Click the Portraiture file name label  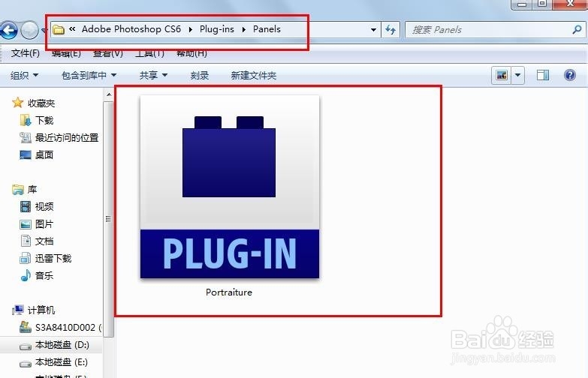click(229, 292)
